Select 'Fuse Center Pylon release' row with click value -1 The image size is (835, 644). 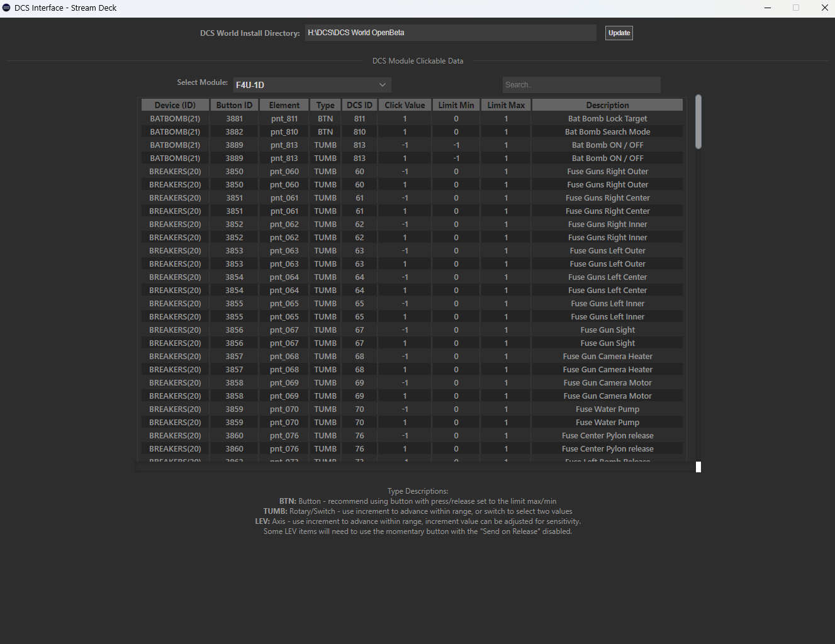pyautogui.click(x=412, y=435)
